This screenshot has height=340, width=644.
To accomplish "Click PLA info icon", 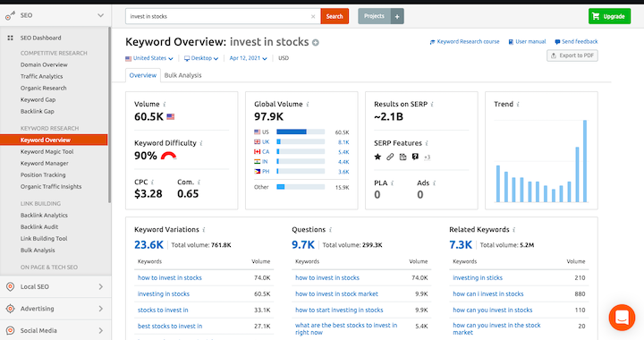I will point(393,183).
